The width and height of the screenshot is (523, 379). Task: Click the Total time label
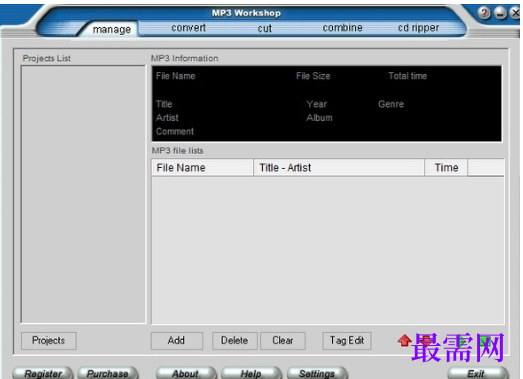point(408,76)
